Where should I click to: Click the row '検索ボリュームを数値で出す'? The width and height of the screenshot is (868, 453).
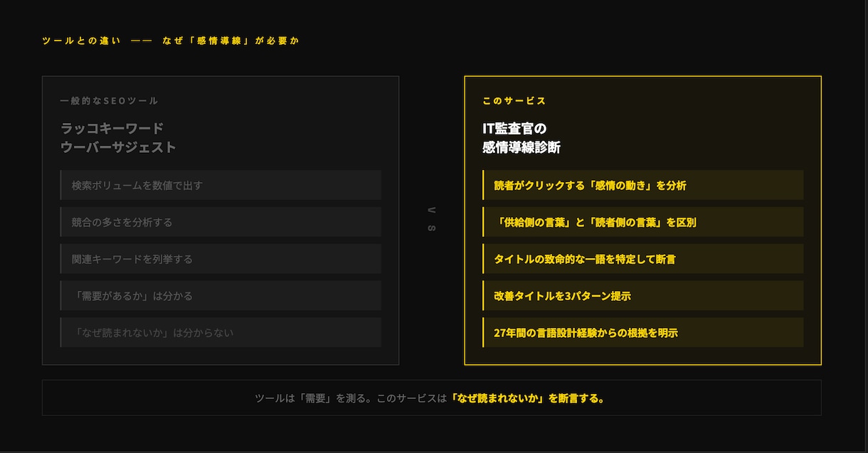[x=221, y=185]
